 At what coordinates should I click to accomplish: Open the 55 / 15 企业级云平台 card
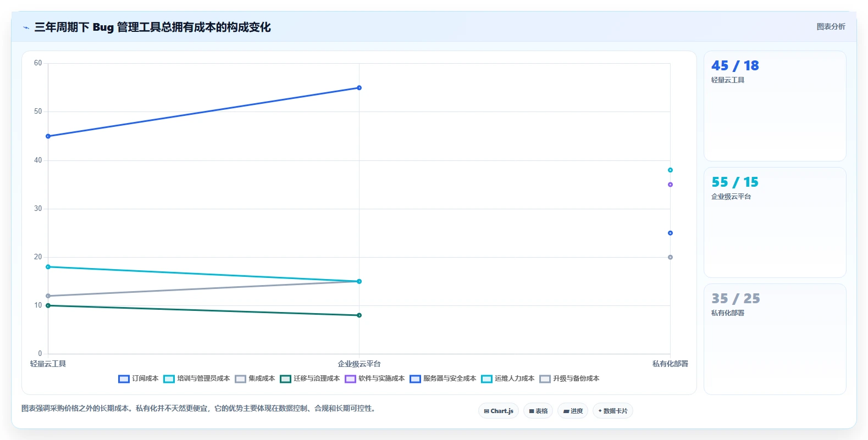point(775,222)
